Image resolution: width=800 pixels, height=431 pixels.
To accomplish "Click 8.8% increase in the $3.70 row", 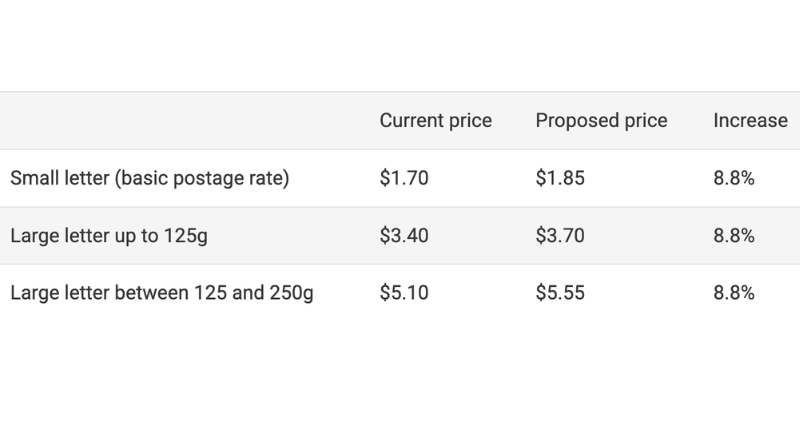I will (733, 236).
